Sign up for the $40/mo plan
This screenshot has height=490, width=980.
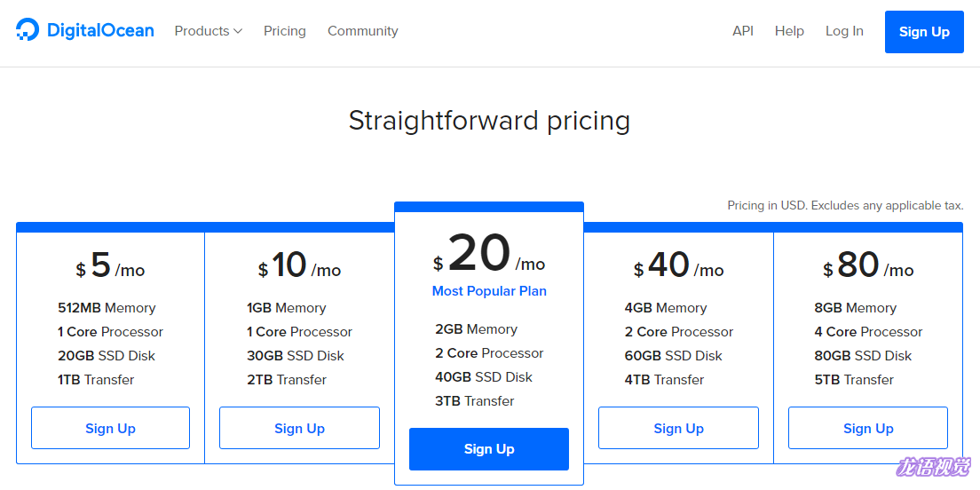pyautogui.click(x=679, y=428)
